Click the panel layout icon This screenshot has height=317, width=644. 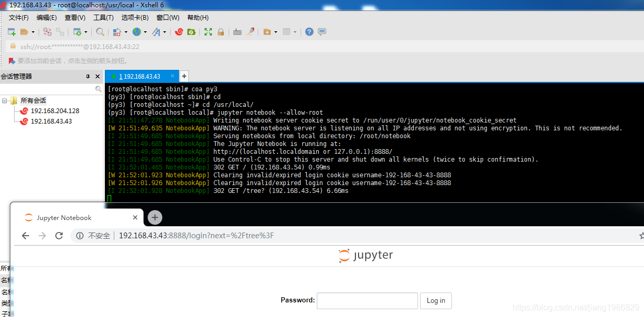point(286,32)
